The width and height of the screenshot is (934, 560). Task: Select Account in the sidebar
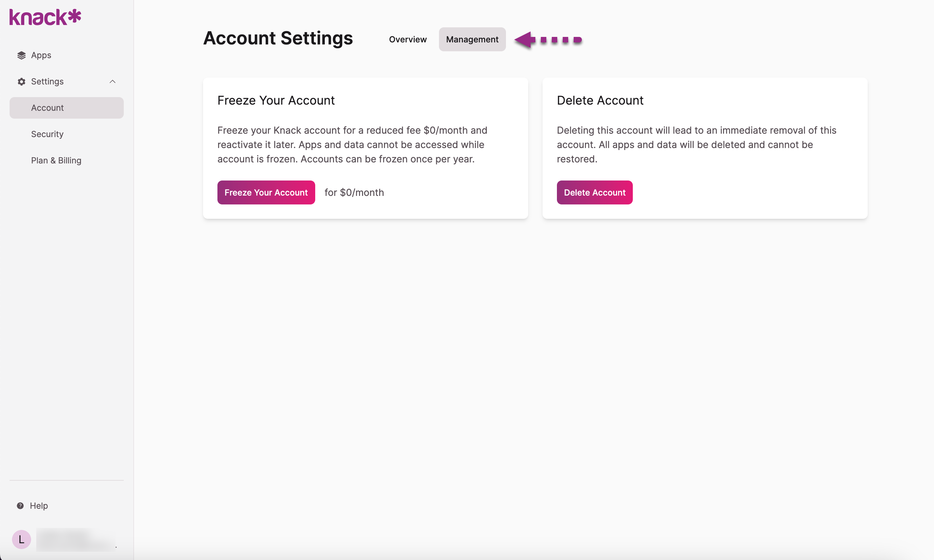(x=48, y=108)
